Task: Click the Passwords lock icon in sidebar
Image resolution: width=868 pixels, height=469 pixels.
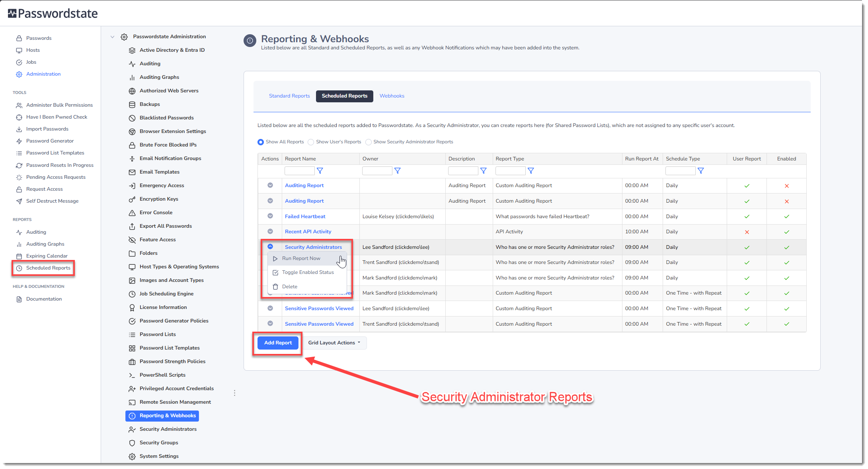Action: pyautogui.click(x=19, y=38)
